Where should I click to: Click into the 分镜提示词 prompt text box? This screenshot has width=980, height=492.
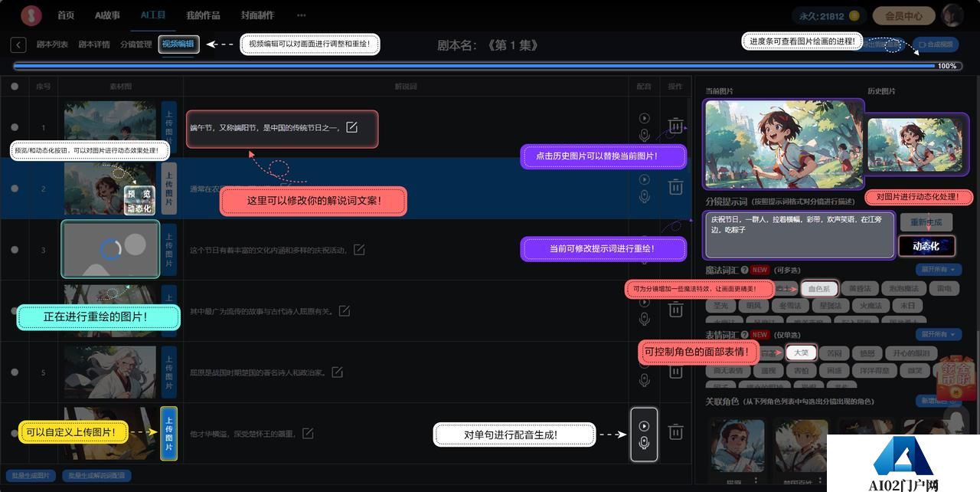point(799,235)
